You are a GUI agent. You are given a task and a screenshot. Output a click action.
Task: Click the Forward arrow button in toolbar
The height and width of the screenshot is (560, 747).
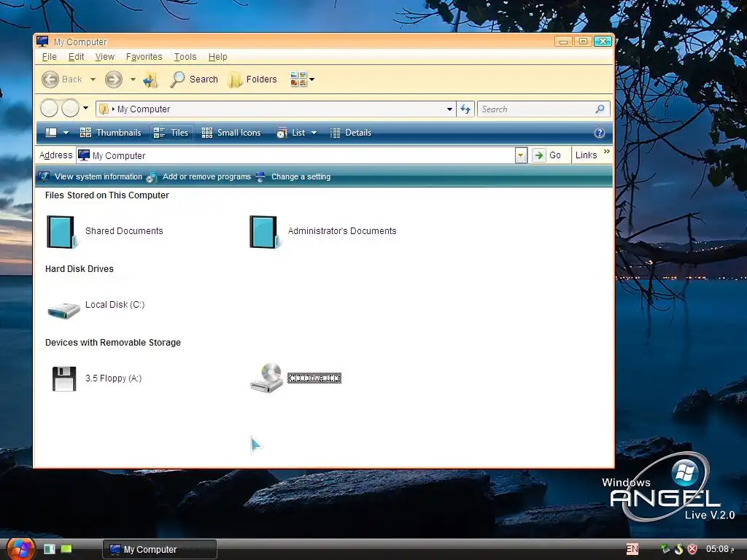113,79
